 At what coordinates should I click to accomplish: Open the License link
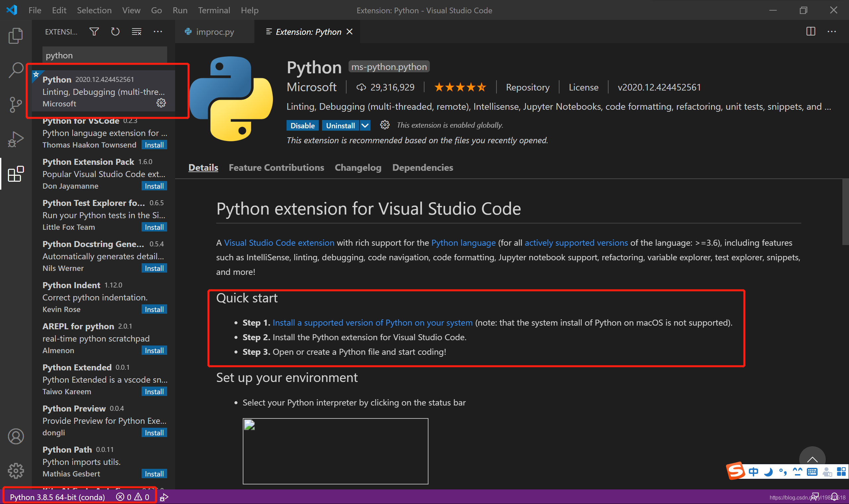tap(583, 87)
